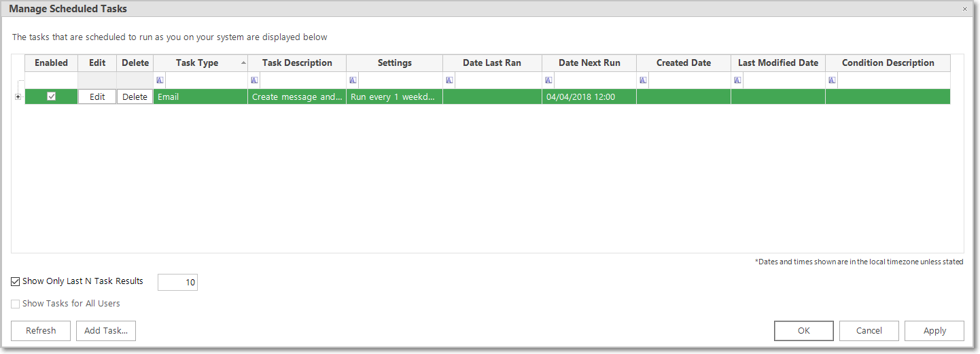This screenshot has height=354, width=980.
Task: Click the Task Type column filter icon
Action: [x=160, y=80]
